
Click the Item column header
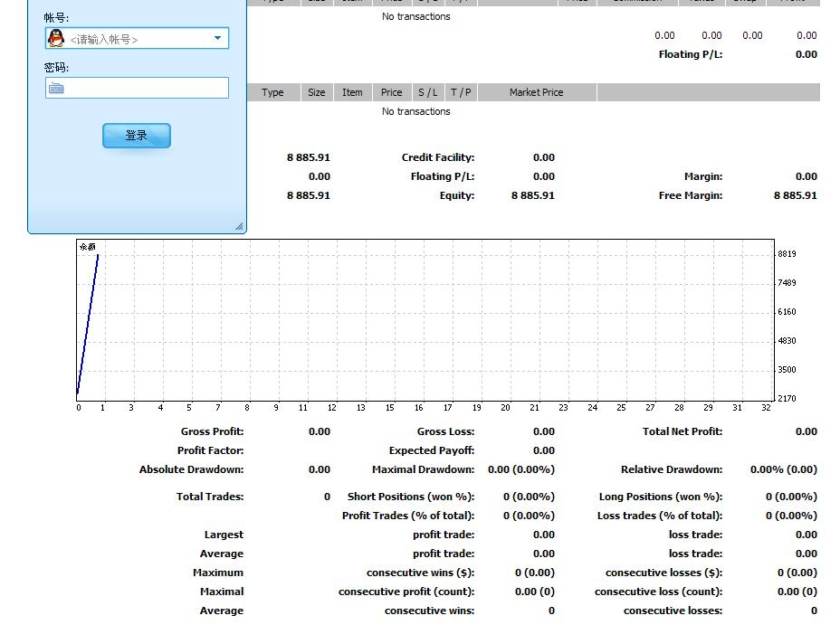[x=352, y=92]
